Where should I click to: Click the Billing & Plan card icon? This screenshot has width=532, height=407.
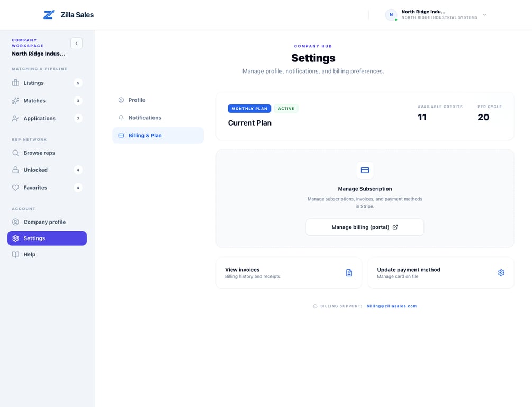pyautogui.click(x=121, y=135)
